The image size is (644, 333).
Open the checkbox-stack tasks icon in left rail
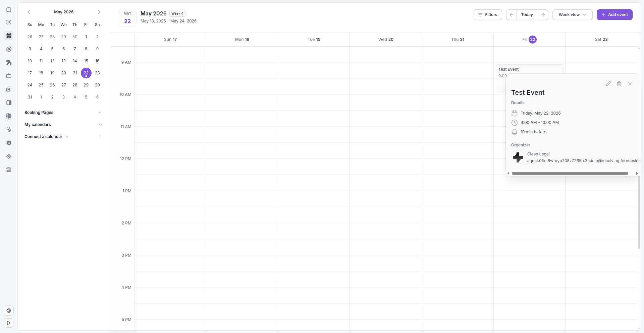(x=9, y=89)
